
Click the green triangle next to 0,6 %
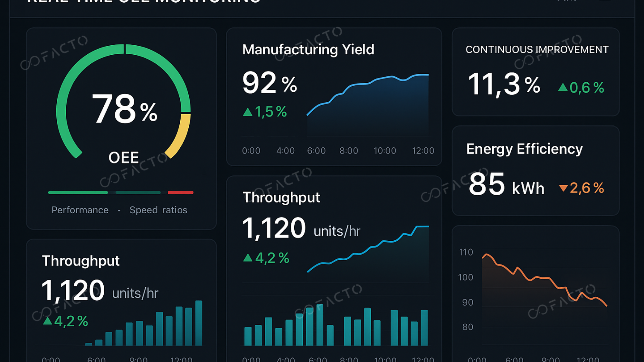563,88
